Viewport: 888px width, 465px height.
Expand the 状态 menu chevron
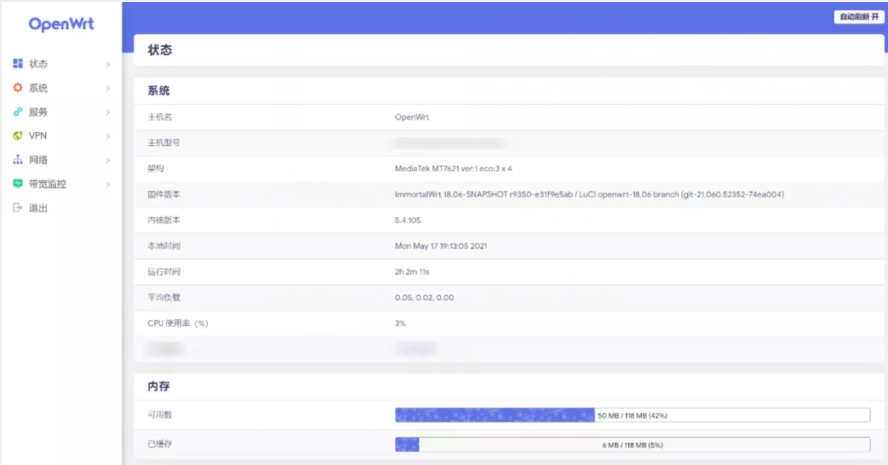[x=108, y=64]
